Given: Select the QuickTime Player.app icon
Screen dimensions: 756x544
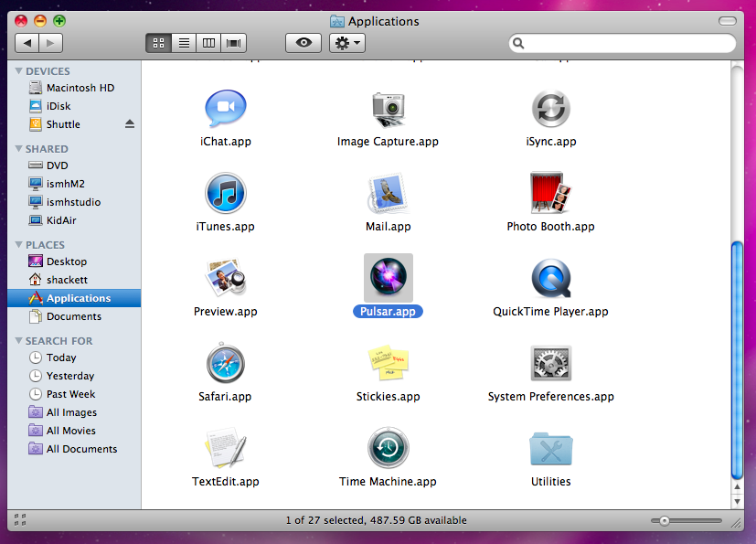Looking at the screenshot, I should [x=551, y=278].
